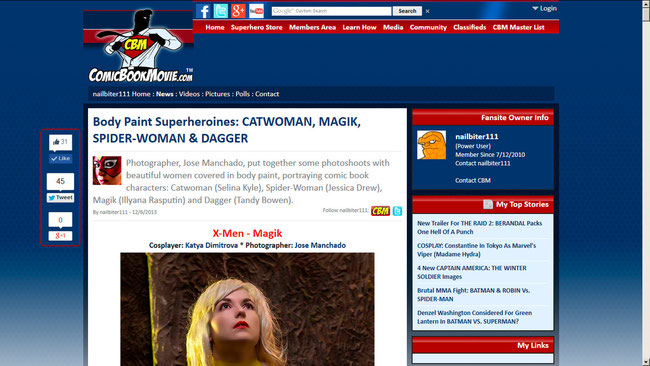
Task: Select the News tab in fansite nav
Action: pyautogui.click(x=165, y=94)
